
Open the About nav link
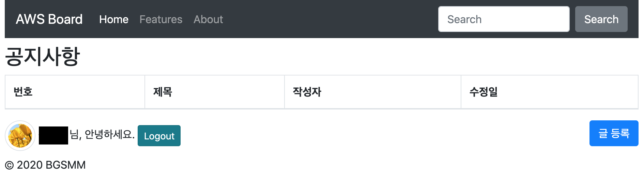click(x=208, y=19)
